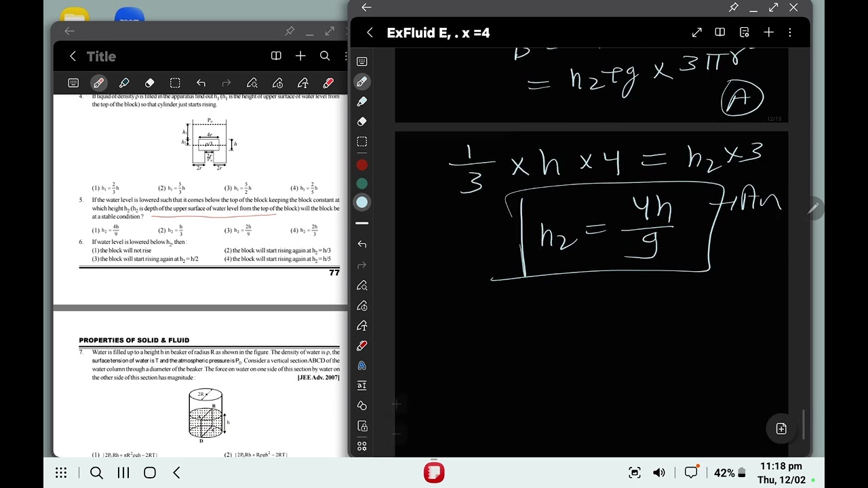Open notifications bubble in status tray

point(691,473)
